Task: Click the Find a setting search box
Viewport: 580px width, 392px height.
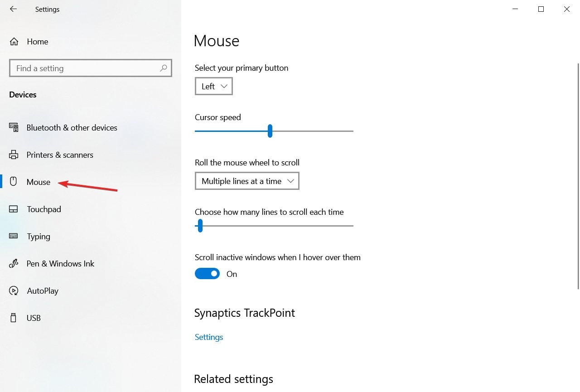Action: point(86,68)
